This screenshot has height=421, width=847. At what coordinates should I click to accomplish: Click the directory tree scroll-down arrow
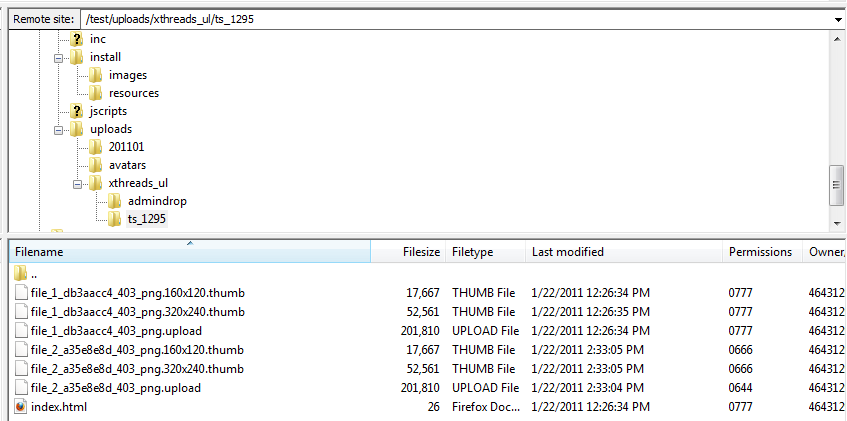pos(836,222)
